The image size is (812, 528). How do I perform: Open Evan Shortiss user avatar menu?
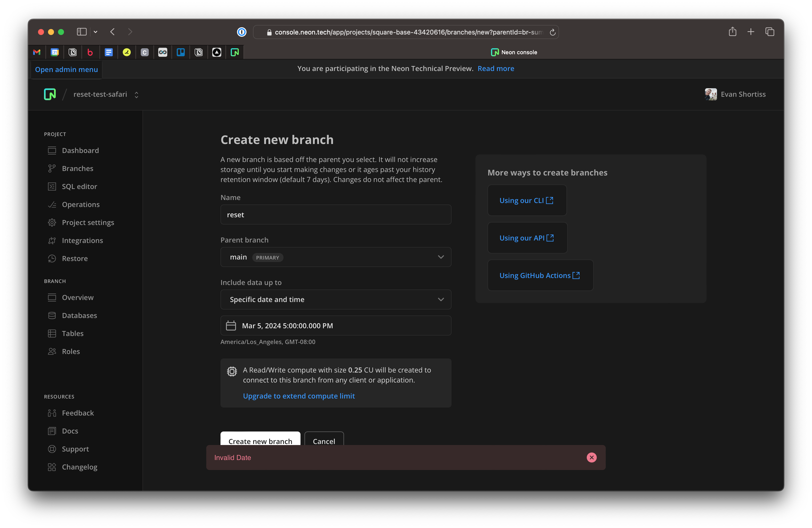point(711,94)
